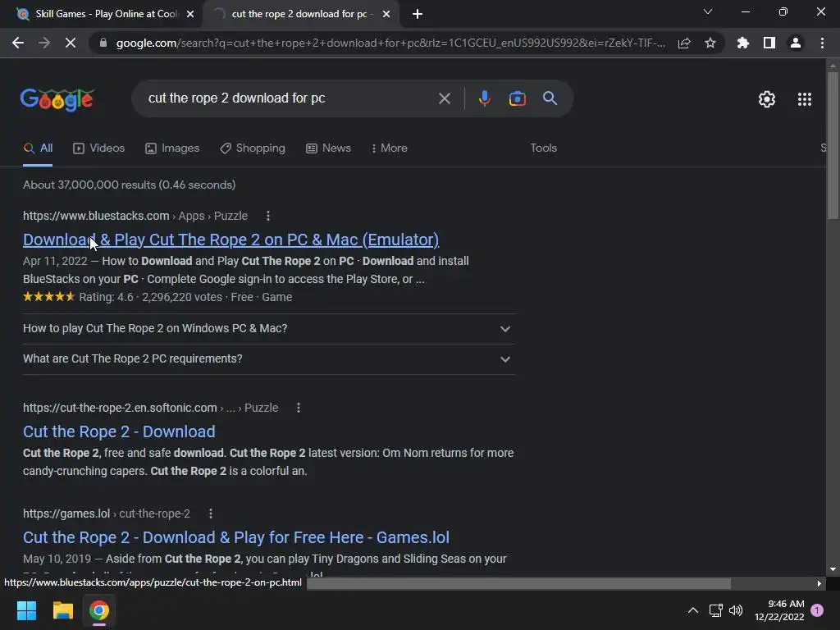
Task: Click the About 37,000,000 results text
Action: [129, 185]
